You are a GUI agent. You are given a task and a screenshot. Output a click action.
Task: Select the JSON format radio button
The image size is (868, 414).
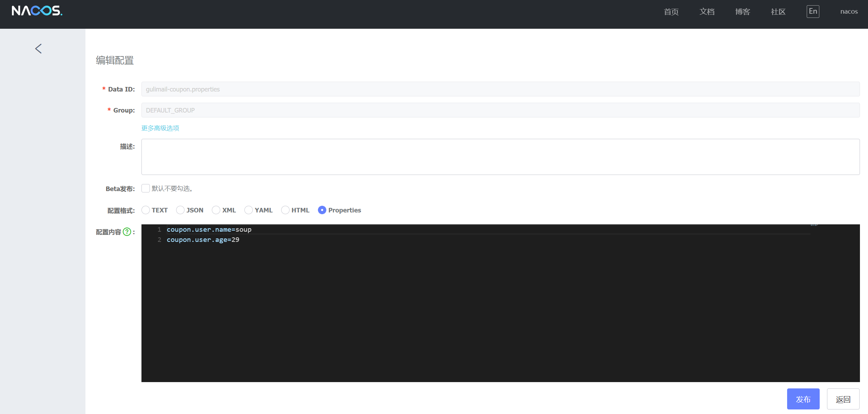pyautogui.click(x=180, y=210)
